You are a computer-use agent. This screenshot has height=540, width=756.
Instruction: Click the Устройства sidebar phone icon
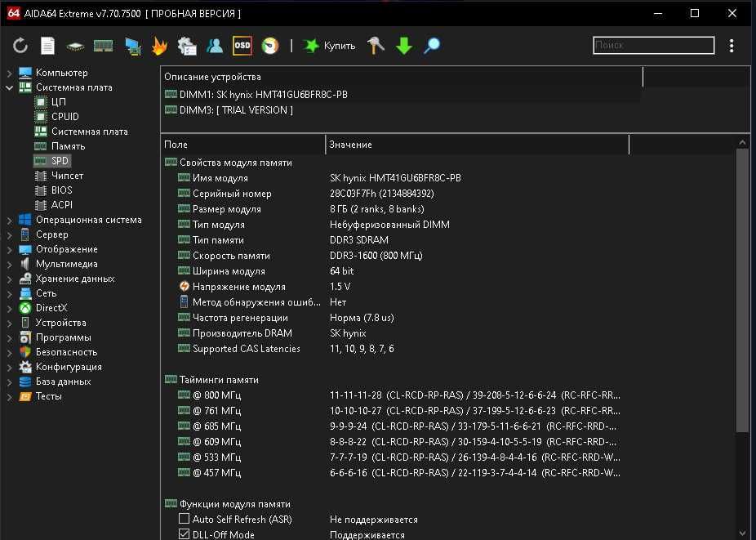25,323
